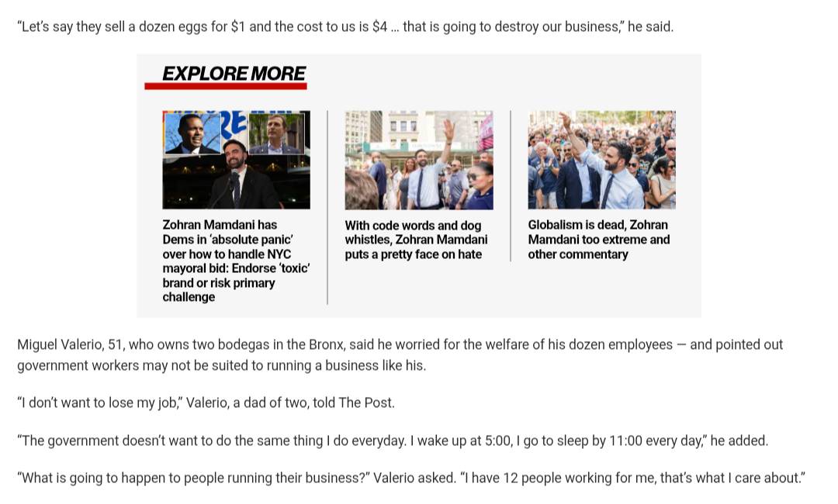Click the inset photo of man by trees

tap(277, 133)
